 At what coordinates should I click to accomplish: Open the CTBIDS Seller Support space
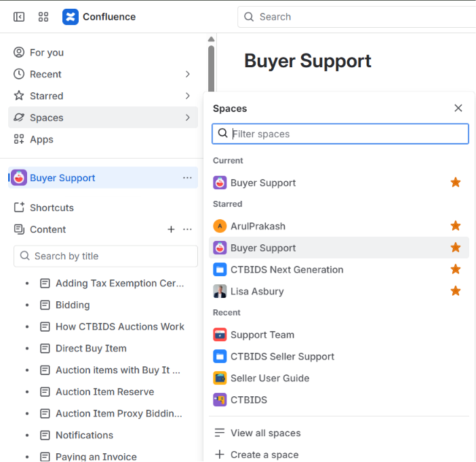point(339,357)
